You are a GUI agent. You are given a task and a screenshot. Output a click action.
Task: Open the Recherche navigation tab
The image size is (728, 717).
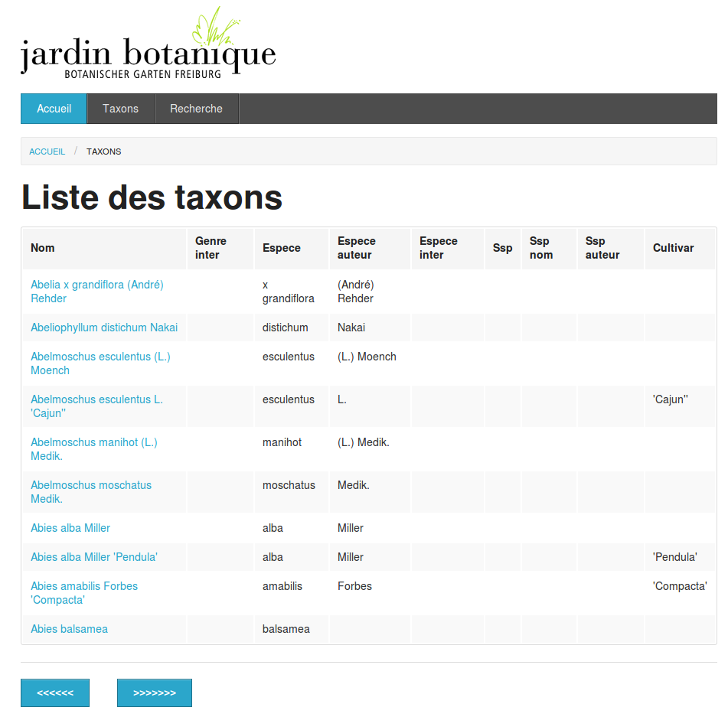(196, 109)
